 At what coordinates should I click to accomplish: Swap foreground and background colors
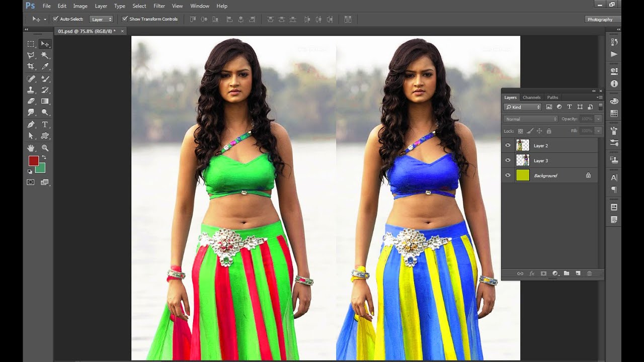pos(44,157)
